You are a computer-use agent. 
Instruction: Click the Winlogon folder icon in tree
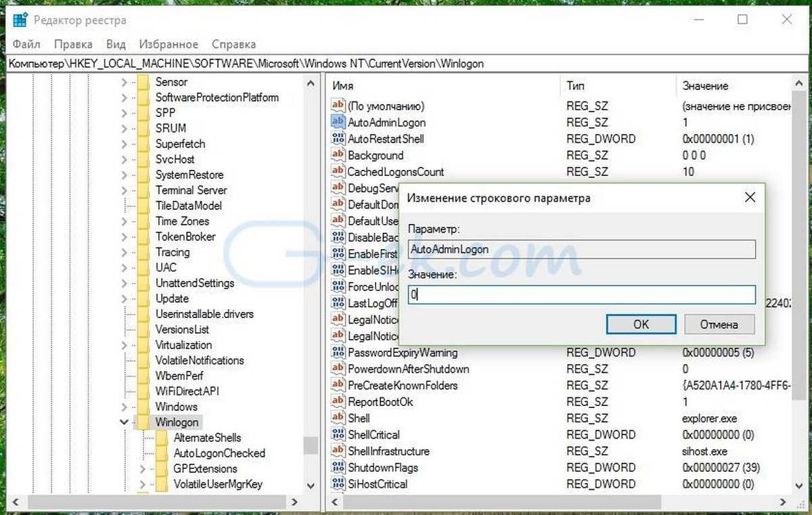[x=142, y=422]
